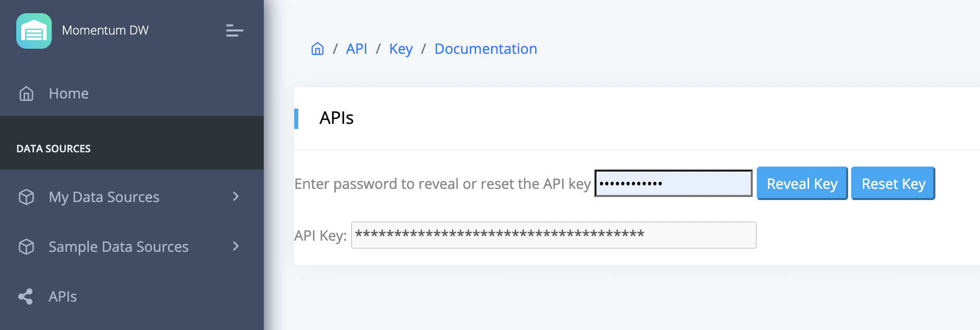Select My Data Sources menu item

pyautogui.click(x=132, y=196)
